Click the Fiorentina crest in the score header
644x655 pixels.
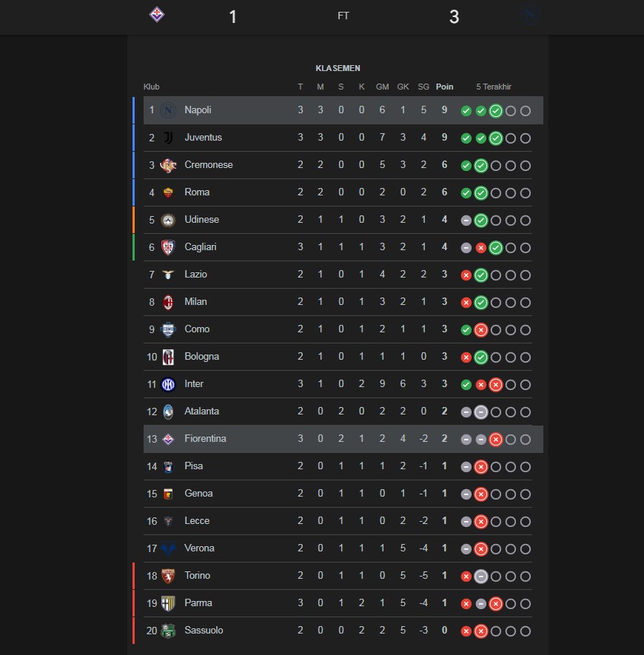[x=157, y=15]
